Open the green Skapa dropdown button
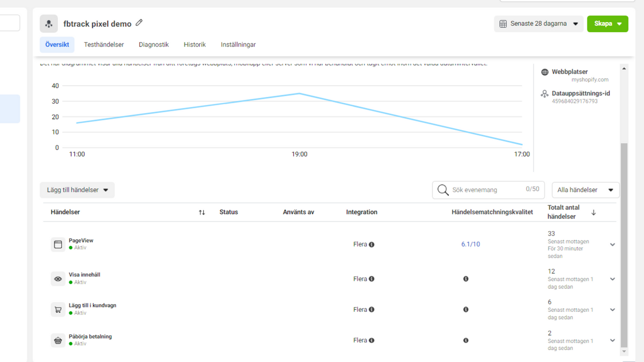The image size is (644, 362). click(x=607, y=24)
